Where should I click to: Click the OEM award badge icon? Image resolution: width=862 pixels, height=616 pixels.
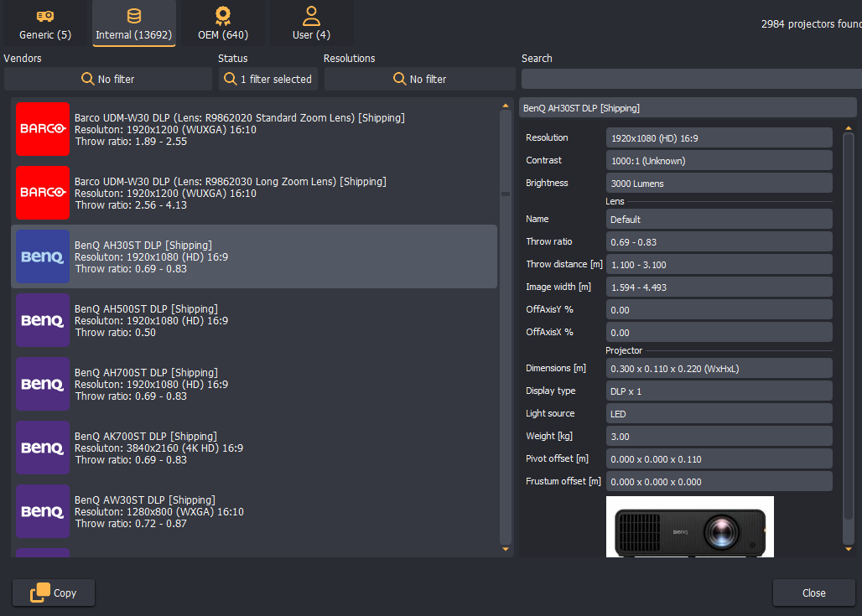[x=223, y=16]
